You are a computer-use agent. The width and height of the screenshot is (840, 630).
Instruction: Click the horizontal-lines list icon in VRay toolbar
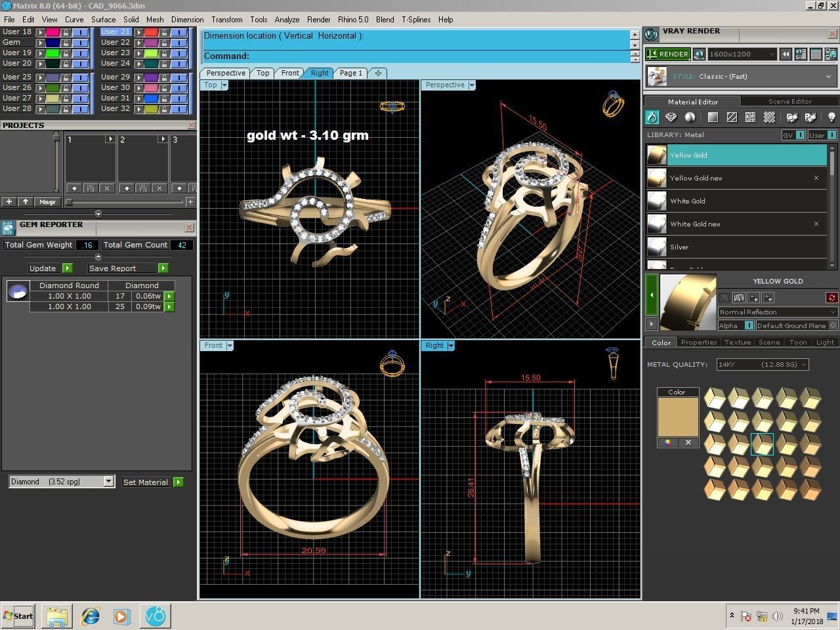click(x=816, y=54)
